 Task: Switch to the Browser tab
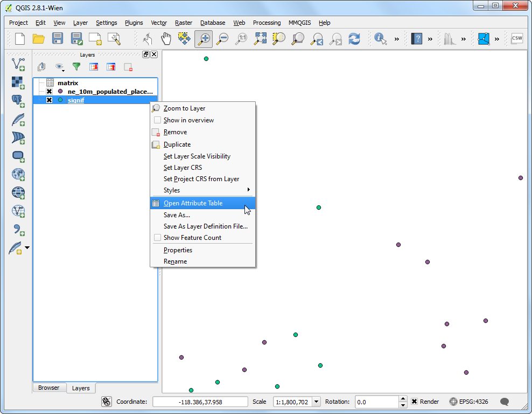coord(48,388)
